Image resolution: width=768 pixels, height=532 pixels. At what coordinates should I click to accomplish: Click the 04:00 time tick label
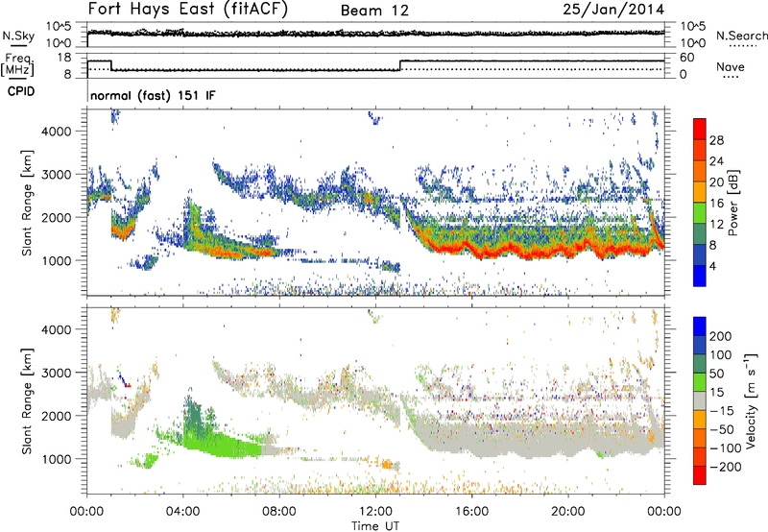[183, 512]
